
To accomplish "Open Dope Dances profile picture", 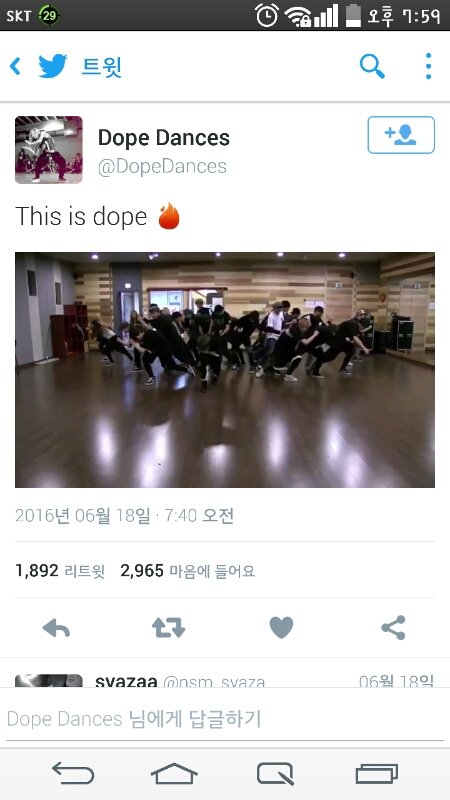I will [48, 149].
